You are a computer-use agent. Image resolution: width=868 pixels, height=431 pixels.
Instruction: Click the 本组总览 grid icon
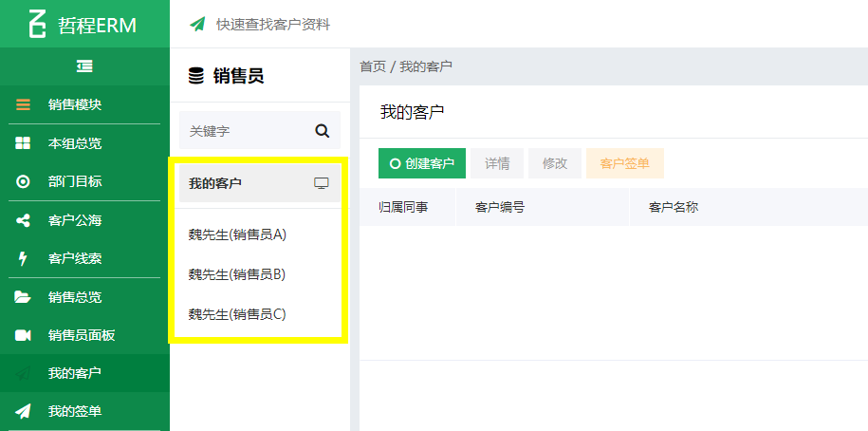pyautogui.click(x=23, y=143)
